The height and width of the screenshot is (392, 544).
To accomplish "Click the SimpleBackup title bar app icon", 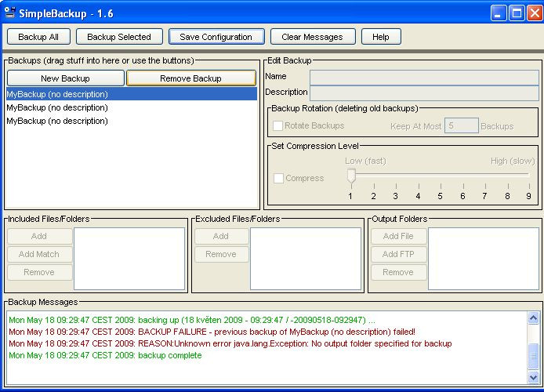I will pos(10,13).
